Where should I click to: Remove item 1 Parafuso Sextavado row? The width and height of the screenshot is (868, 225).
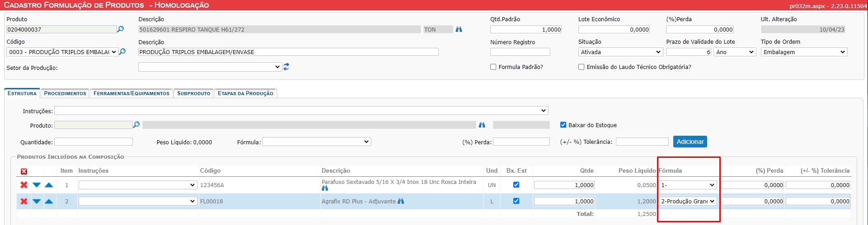pyautogui.click(x=24, y=185)
